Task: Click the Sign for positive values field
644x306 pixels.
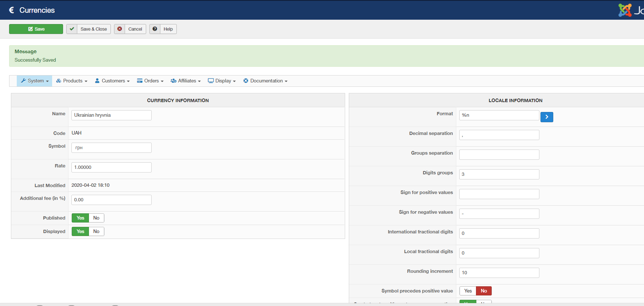Action: tap(499, 194)
